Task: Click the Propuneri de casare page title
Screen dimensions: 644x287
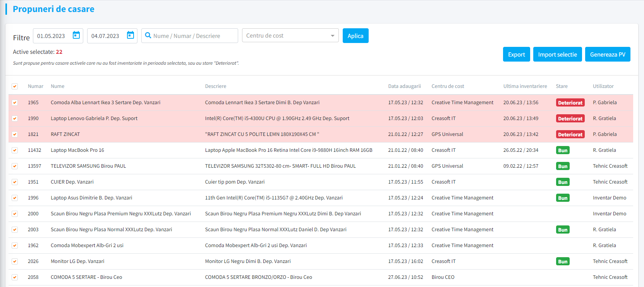Action: click(x=53, y=9)
